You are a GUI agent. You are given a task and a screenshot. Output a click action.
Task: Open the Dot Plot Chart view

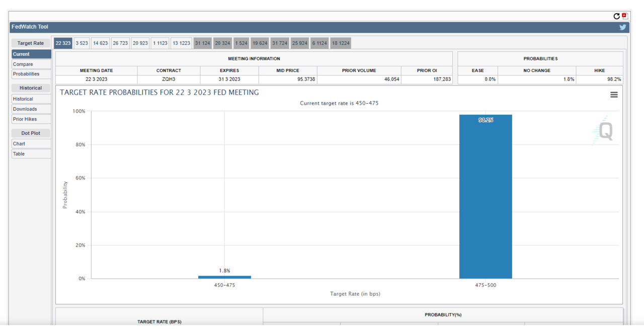point(31,144)
